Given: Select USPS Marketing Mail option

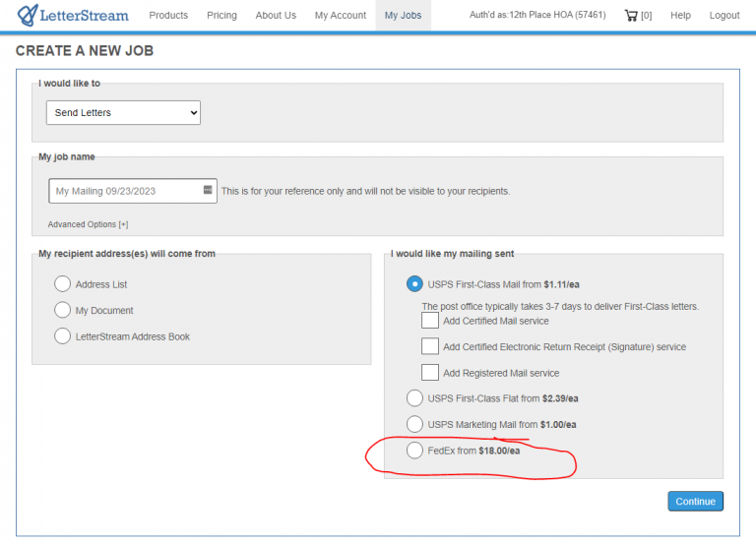Looking at the screenshot, I should click(415, 424).
